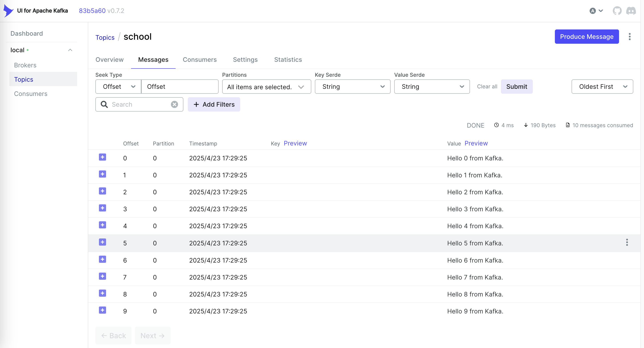Clear the search field with X icon
The height and width of the screenshot is (348, 644).
pyautogui.click(x=174, y=104)
